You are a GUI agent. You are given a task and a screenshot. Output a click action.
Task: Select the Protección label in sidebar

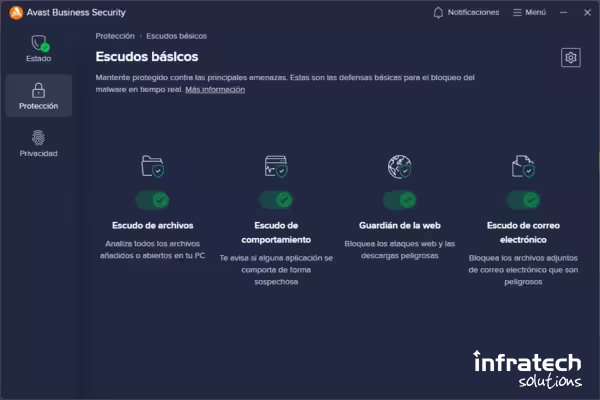click(x=39, y=106)
